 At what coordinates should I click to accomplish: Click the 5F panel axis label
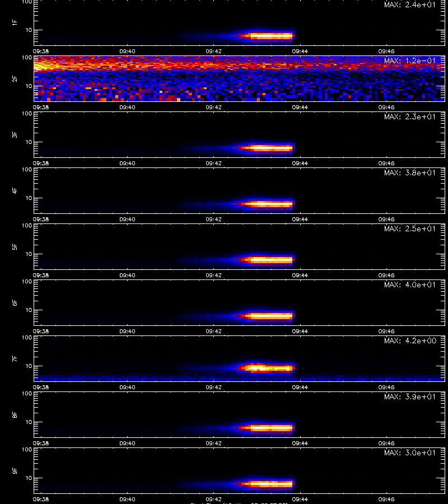(x=15, y=246)
